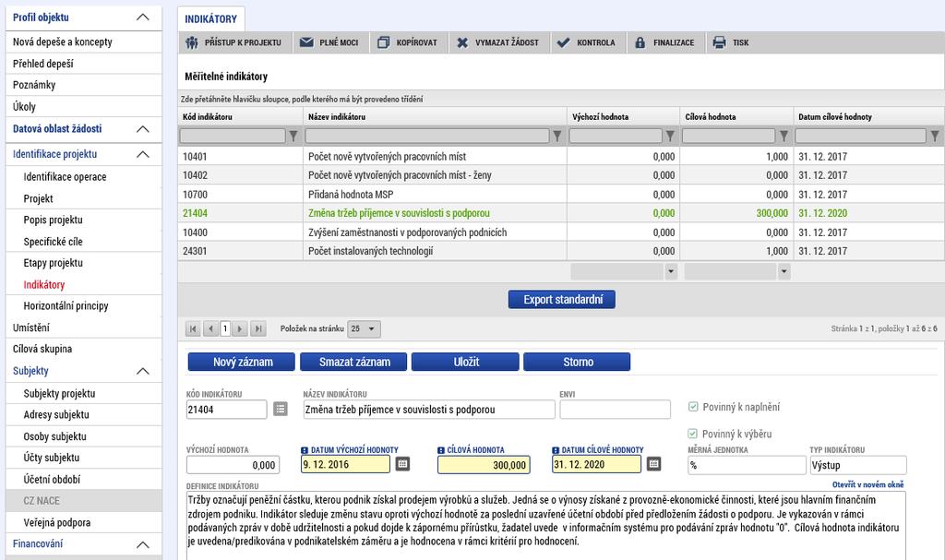This screenshot has height=560, width=945.
Task: Click the page number 1 box
Action: coord(225,329)
